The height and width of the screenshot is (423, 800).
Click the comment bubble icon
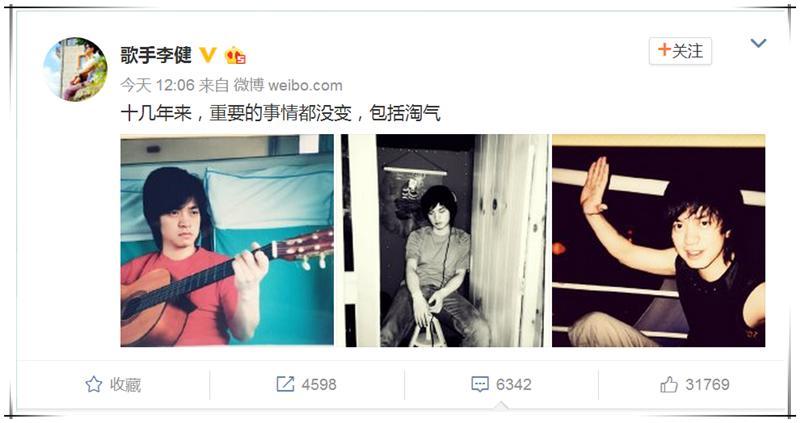pyautogui.click(x=480, y=384)
